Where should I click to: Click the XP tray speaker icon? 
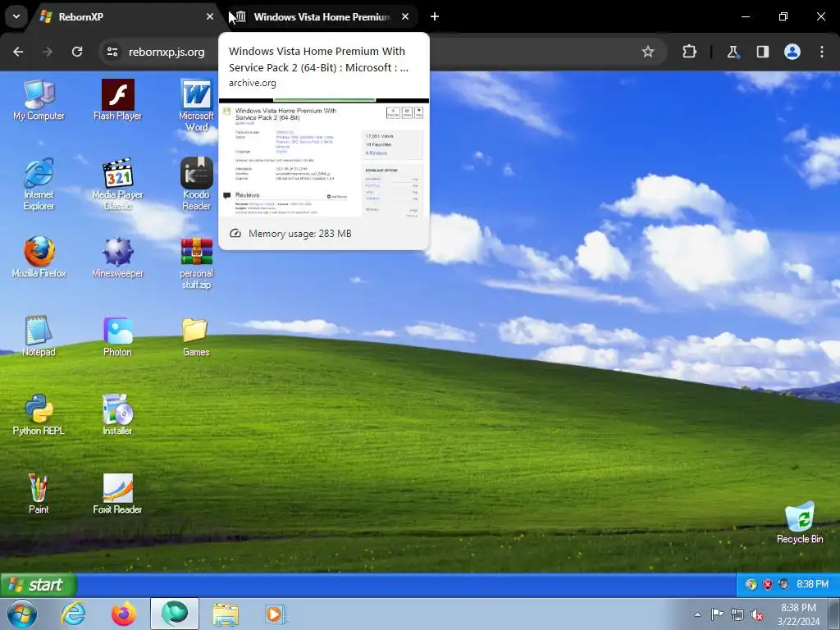pyautogui.click(x=783, y=584)
